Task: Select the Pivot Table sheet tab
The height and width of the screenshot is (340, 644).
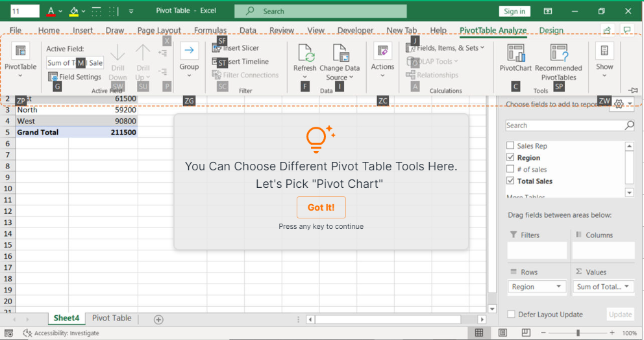Action: (x=112, y=318)
